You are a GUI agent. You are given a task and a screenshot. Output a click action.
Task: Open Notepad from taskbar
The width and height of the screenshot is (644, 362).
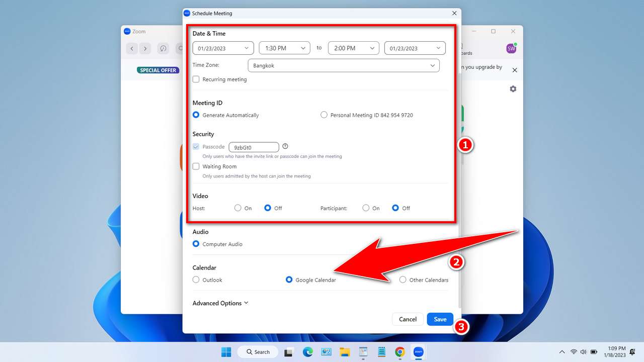tap(381, 352)
